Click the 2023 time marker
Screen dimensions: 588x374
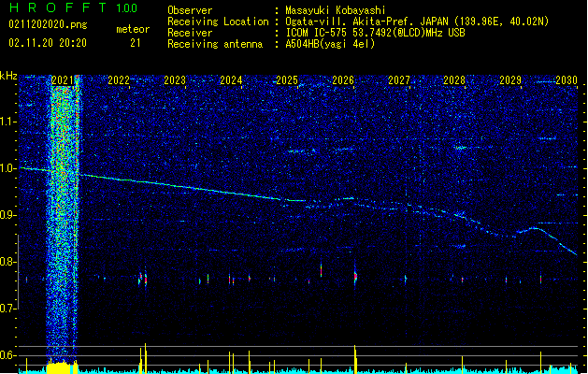point(175,80)
